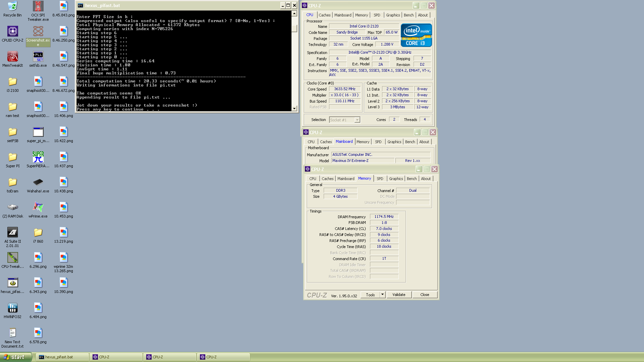
Task: Open the toEram folder
Action: point(12,185)
